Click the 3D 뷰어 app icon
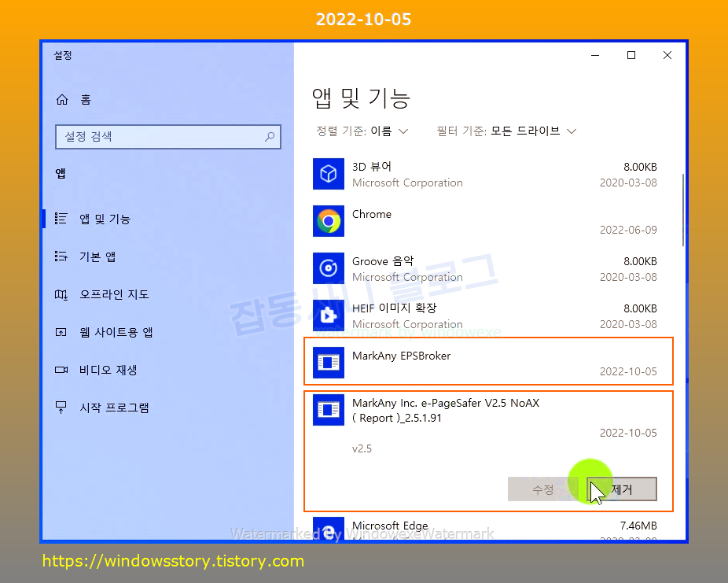728x583 pixels. pyautogui.click(x=329, y=174)
